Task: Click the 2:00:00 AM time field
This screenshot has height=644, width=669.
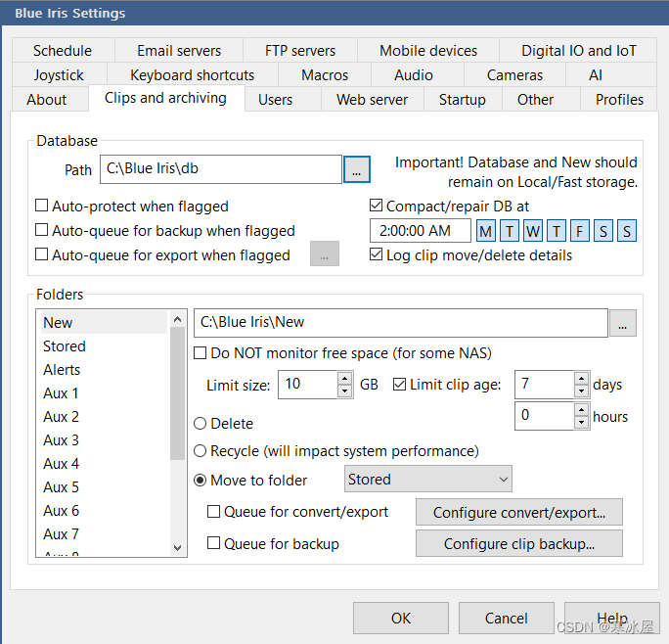Action: coord(421,231)
